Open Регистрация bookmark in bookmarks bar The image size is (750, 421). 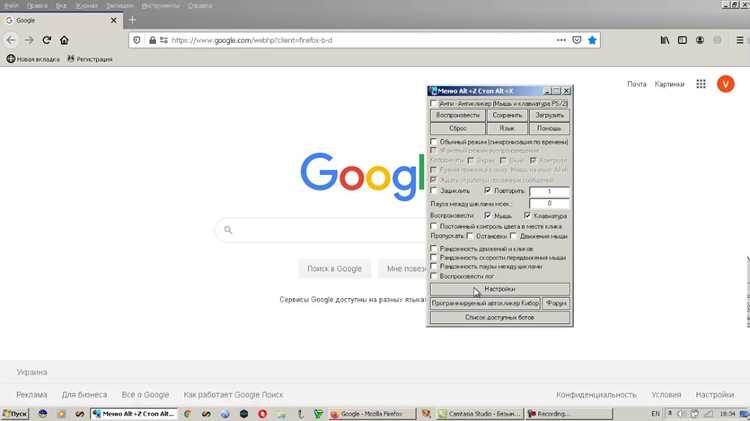(90, 59)
